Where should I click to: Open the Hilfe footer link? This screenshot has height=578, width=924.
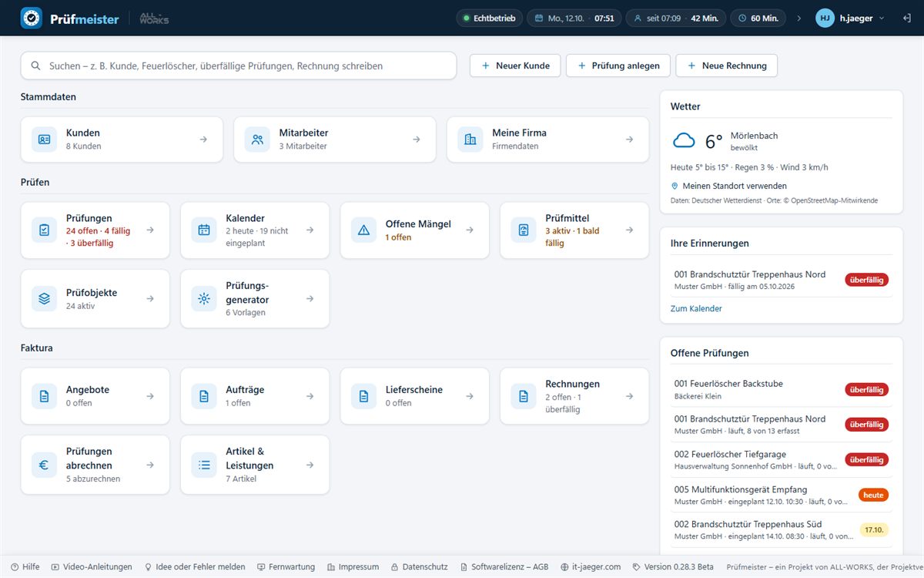[x=25, y=566]
